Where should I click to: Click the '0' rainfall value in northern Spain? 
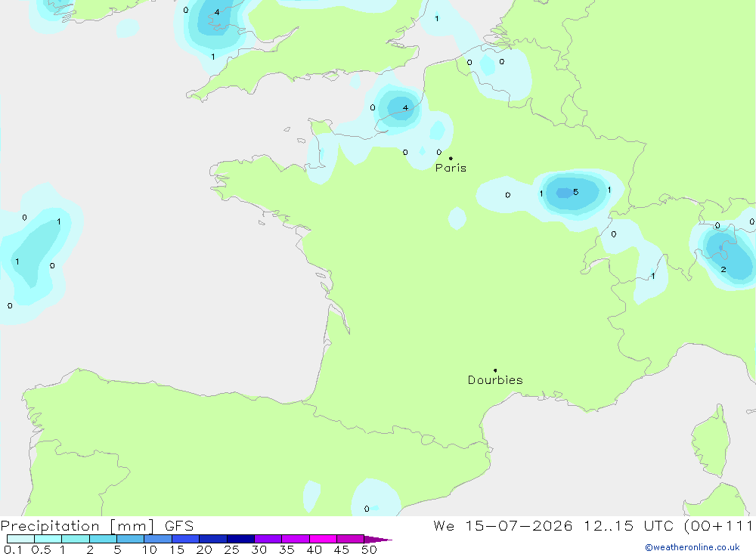click(x=367, y=509)
